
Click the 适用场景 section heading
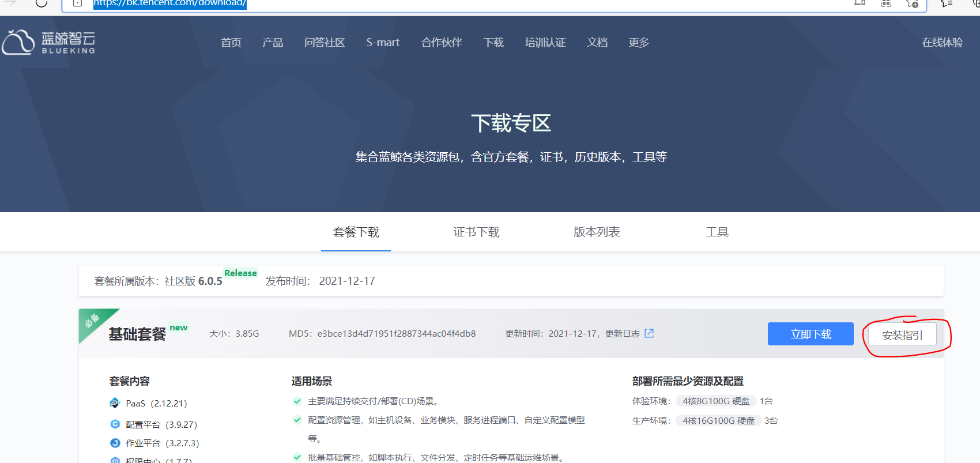coord(312,381)
